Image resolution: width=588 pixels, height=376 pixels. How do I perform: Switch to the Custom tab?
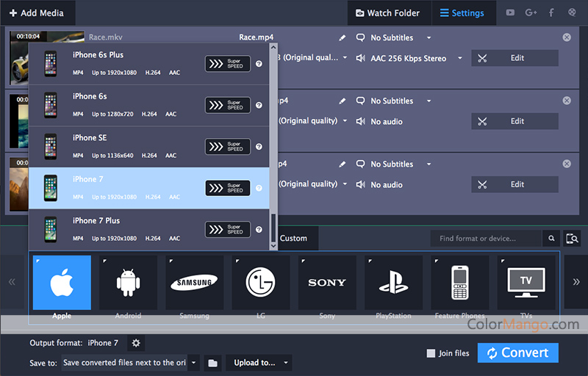(x=293, y=239)
